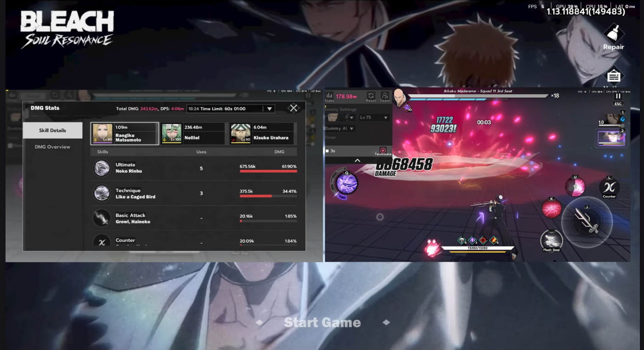644x350 pixels.
Task: Select Rangiku Matsumoto character tab
Action: coord(125,133)
